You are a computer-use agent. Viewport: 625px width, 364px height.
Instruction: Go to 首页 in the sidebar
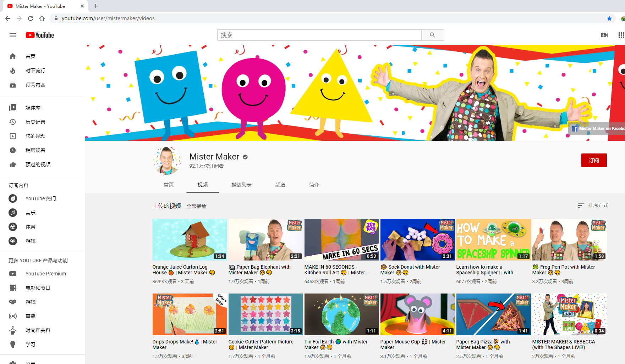tap(43, 56)
